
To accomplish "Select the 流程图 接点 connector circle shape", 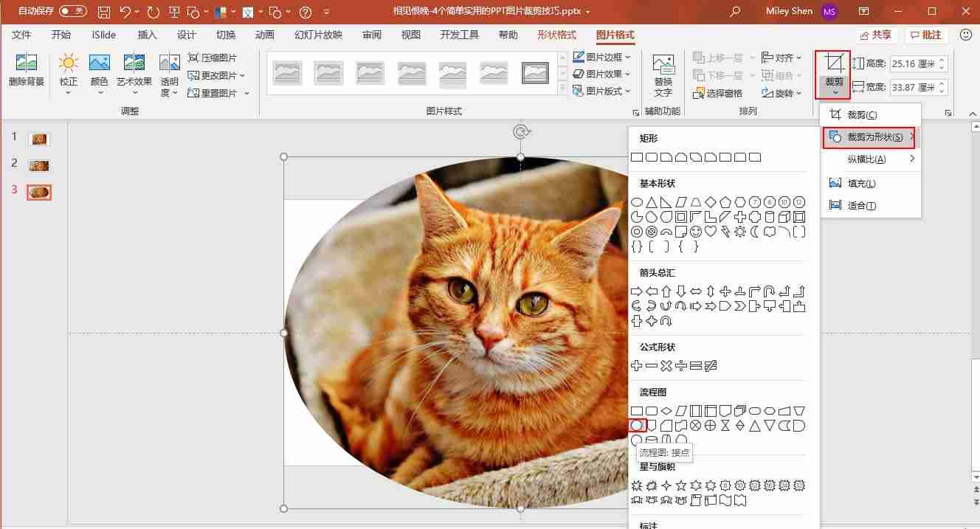I will click(637, 426).
